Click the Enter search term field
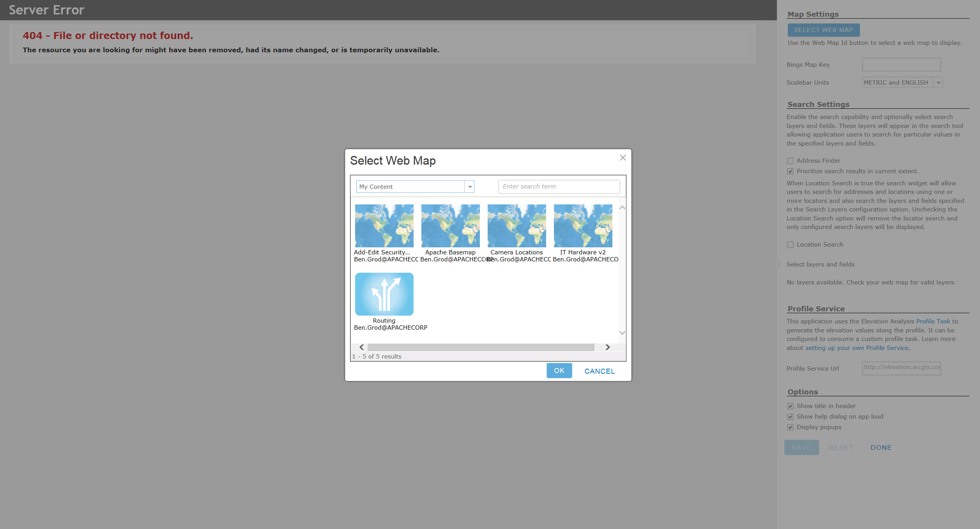Screen dimensions: 980x529 559,186
